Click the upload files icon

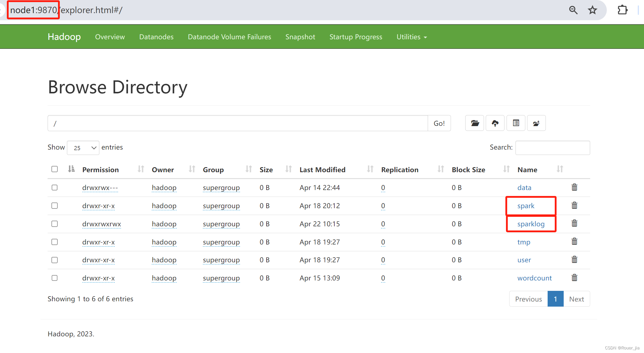495,123
